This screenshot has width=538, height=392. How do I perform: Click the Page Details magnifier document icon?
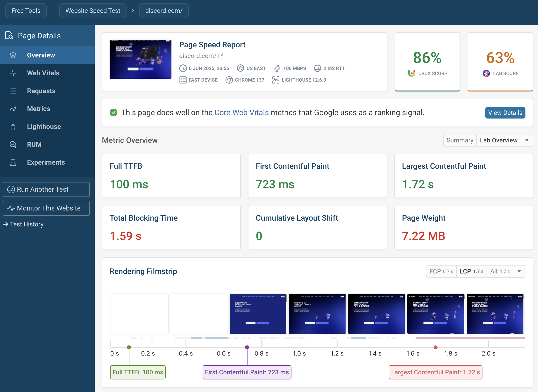pyautogui.click(x=9, y=36)
